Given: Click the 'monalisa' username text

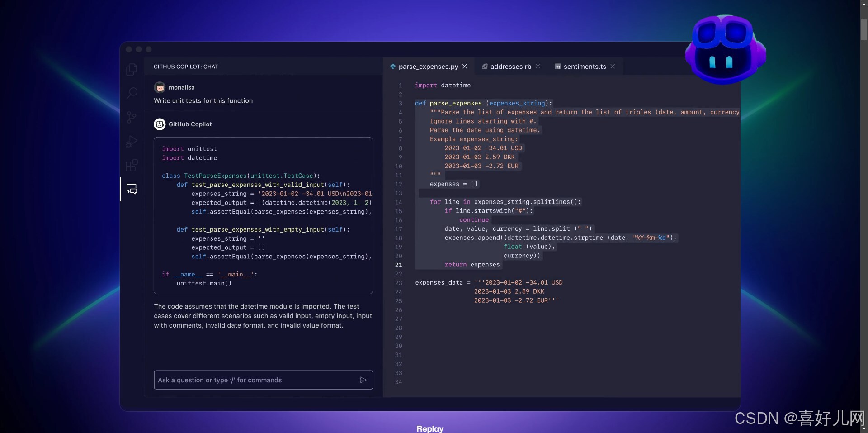Looking at the screenshot, I should click(x=182, y=87).
